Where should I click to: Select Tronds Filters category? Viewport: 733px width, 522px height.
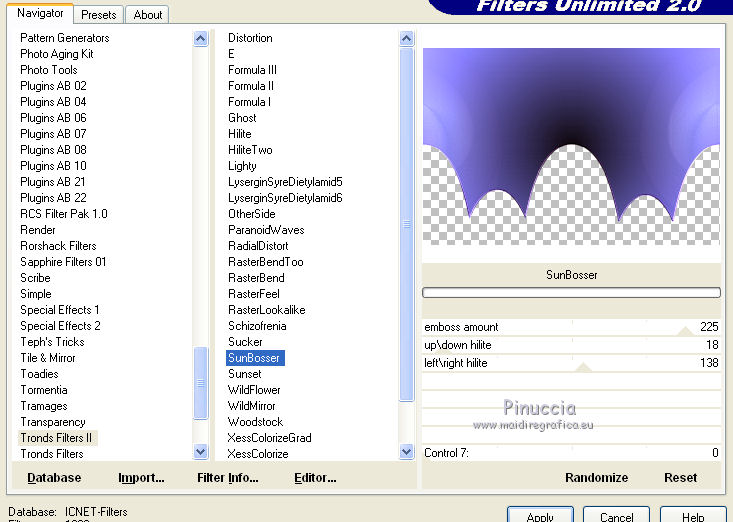[51, 454]
